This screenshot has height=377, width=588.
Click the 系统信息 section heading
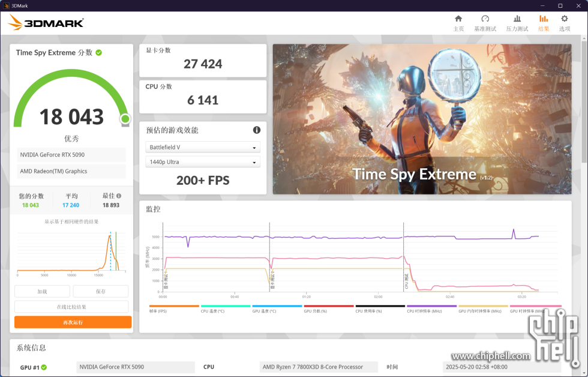[31, 348]
